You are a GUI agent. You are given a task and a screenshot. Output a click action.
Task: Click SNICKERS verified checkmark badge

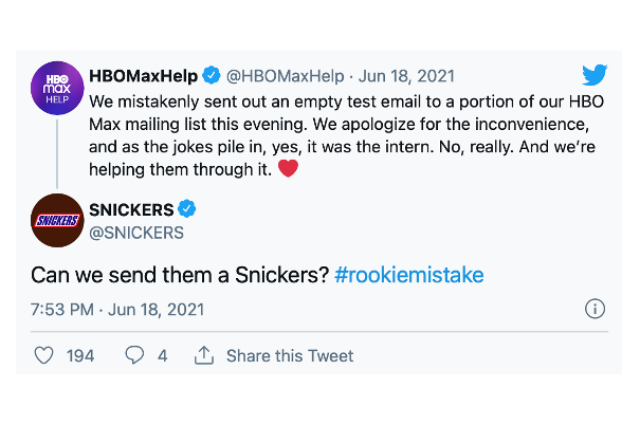click(x=187, y=209)
